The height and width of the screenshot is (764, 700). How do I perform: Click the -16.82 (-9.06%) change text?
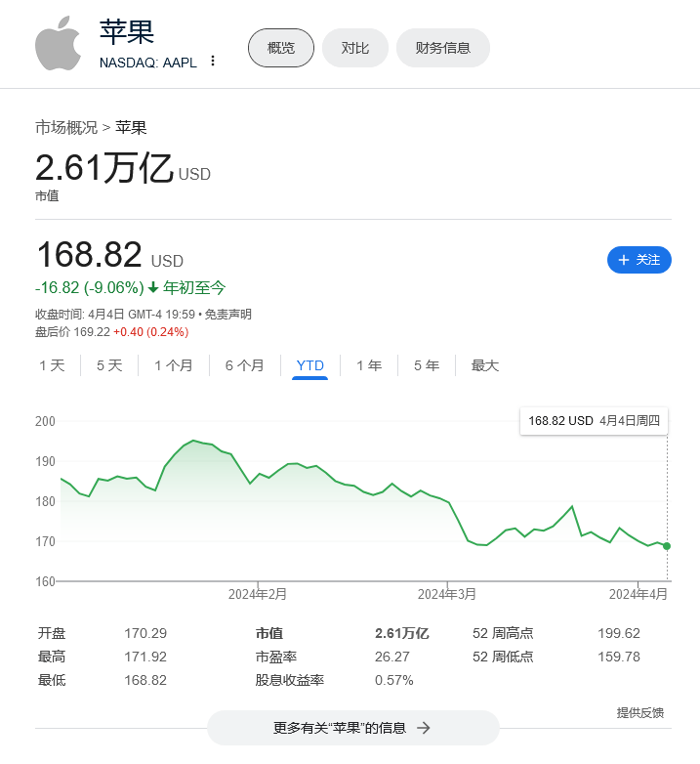[x=90, y=288]
